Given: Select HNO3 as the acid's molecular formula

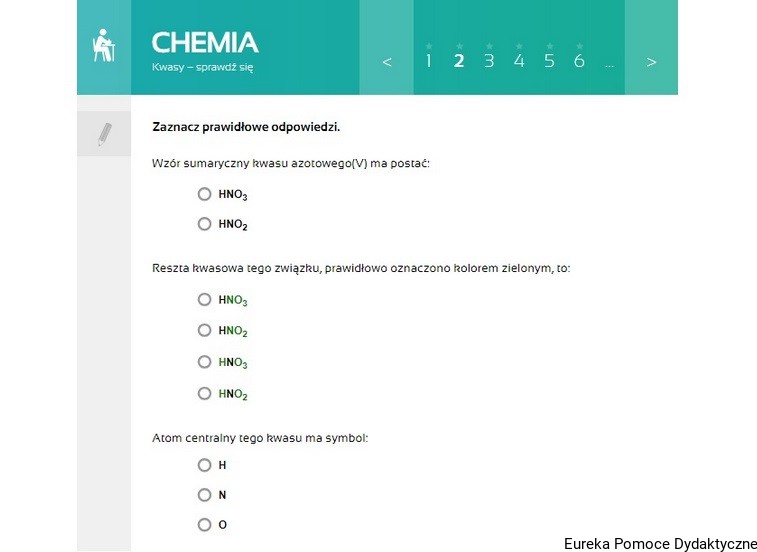Looking at the screenshot, I should coord(205,195).
